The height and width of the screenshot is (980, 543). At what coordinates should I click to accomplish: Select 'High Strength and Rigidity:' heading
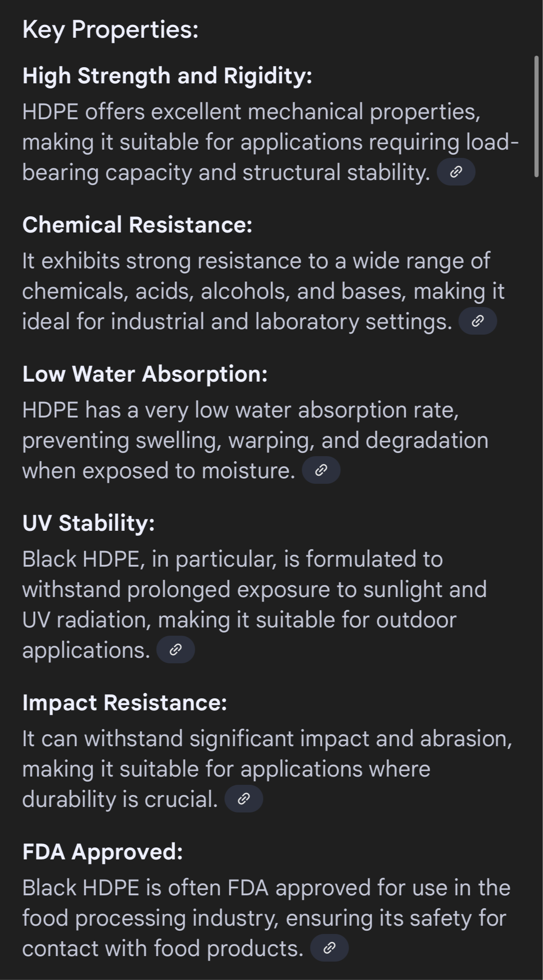167,75
